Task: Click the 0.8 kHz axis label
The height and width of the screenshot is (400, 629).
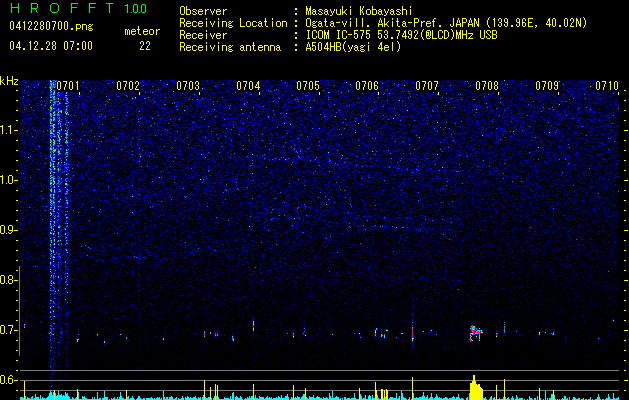Action: [9, 280]
